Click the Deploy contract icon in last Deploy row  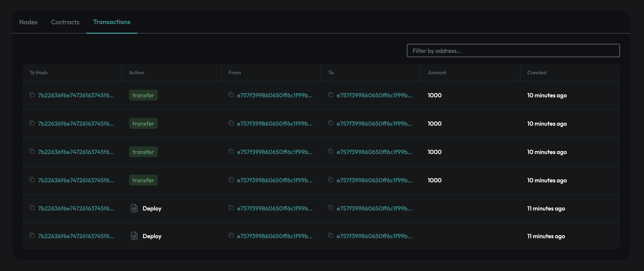134,236
